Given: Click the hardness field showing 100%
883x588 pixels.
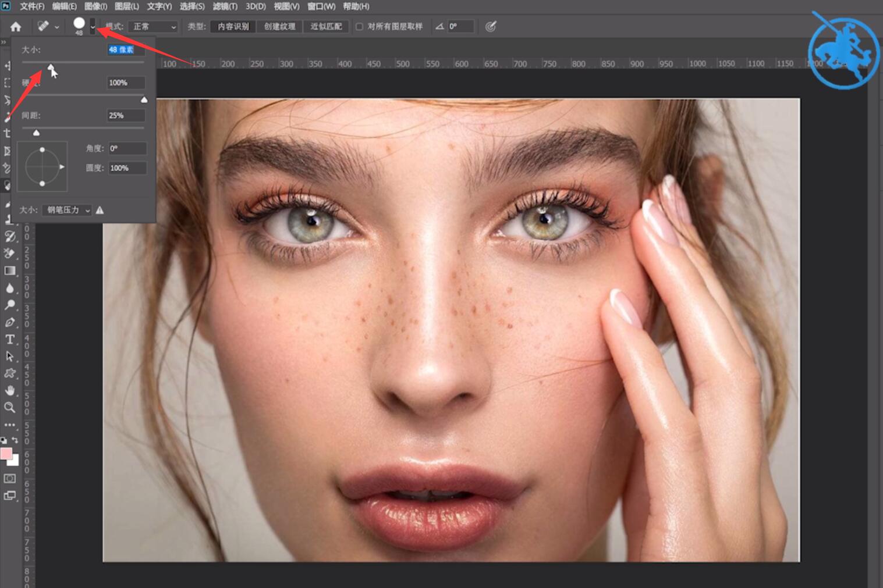Looking at the screenshot, I should 126,83.
